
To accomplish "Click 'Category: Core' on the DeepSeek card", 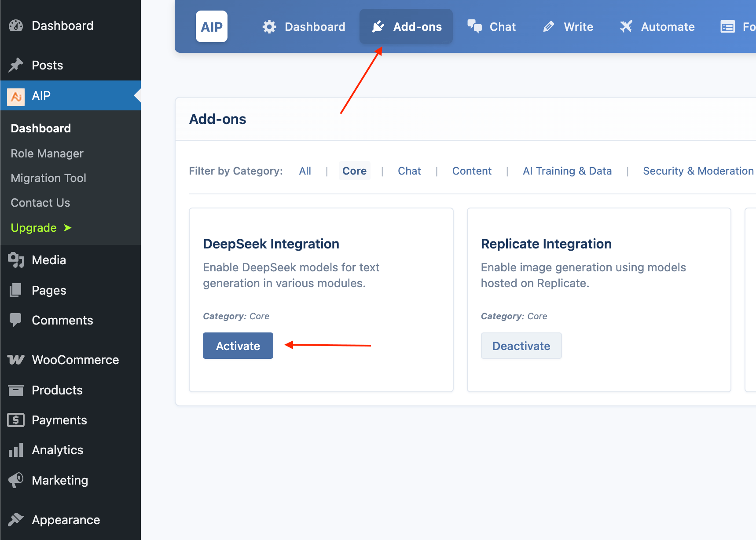I will click(236, 316).
